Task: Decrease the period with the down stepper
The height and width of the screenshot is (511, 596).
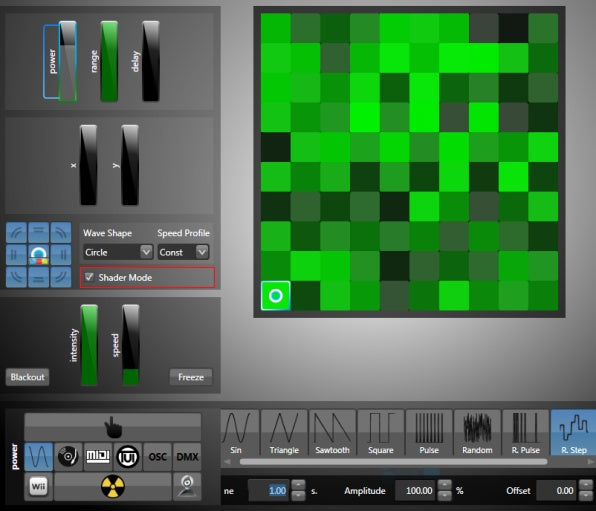Action: coord(298,496)
